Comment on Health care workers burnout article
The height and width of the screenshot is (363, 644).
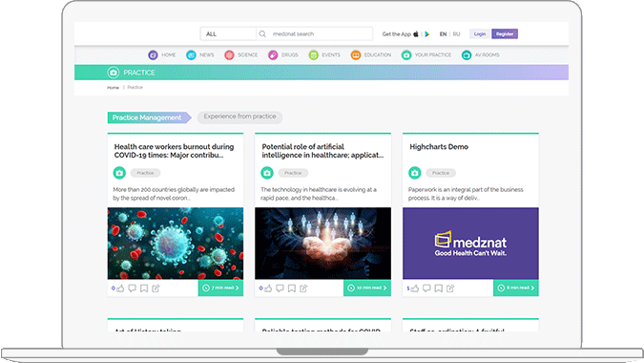(x=132, y=288)
